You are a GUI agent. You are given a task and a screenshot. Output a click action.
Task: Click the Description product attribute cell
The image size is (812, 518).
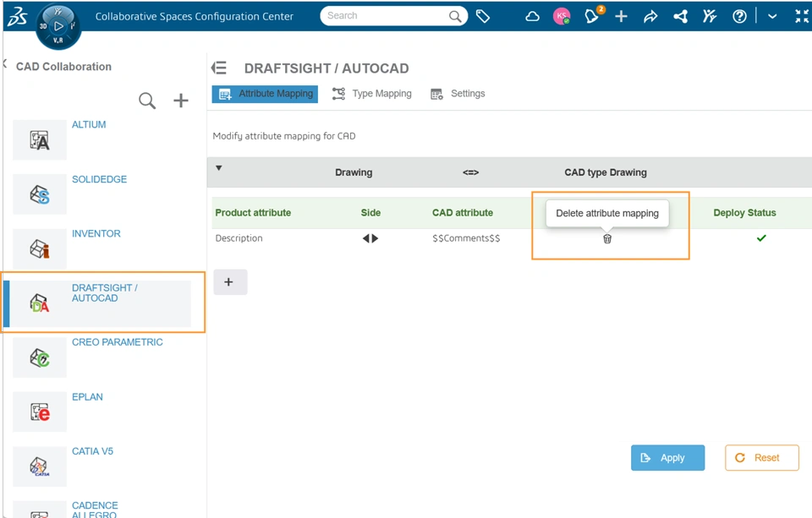[x=239, y=238]
